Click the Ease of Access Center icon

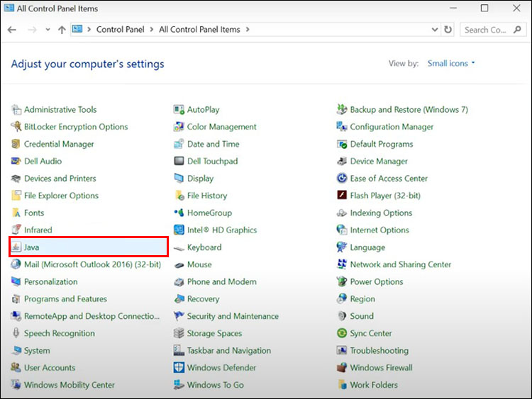click(x=342, y=179)
